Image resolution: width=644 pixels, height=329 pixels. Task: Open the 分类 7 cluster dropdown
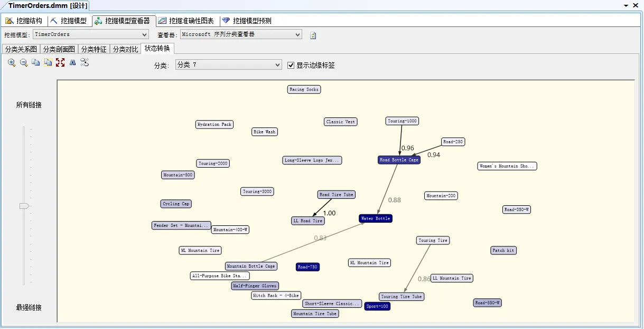tap(278, 65)
